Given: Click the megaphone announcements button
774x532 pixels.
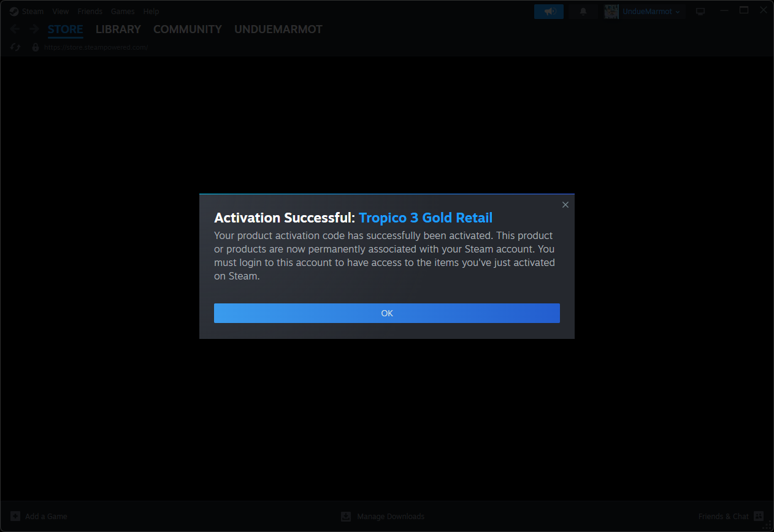Looking at the screenshot, I should click(548, 12).
